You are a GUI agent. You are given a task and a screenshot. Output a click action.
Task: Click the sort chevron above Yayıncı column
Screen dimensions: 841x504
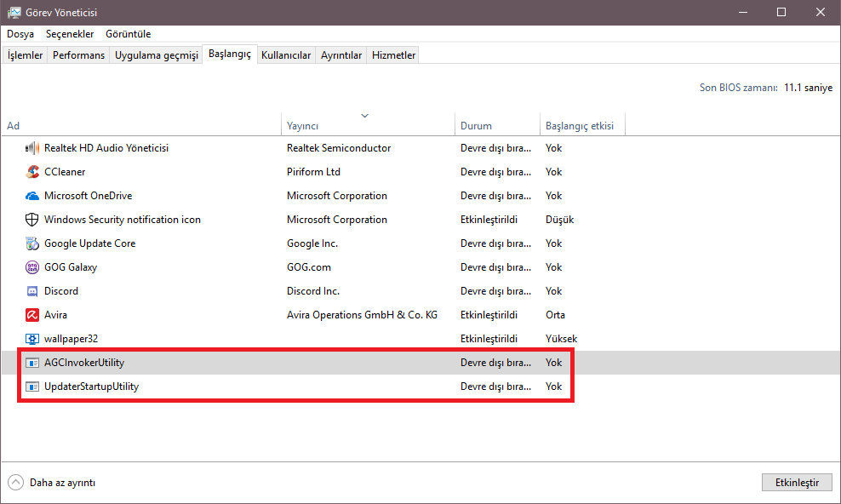point(364,115)
